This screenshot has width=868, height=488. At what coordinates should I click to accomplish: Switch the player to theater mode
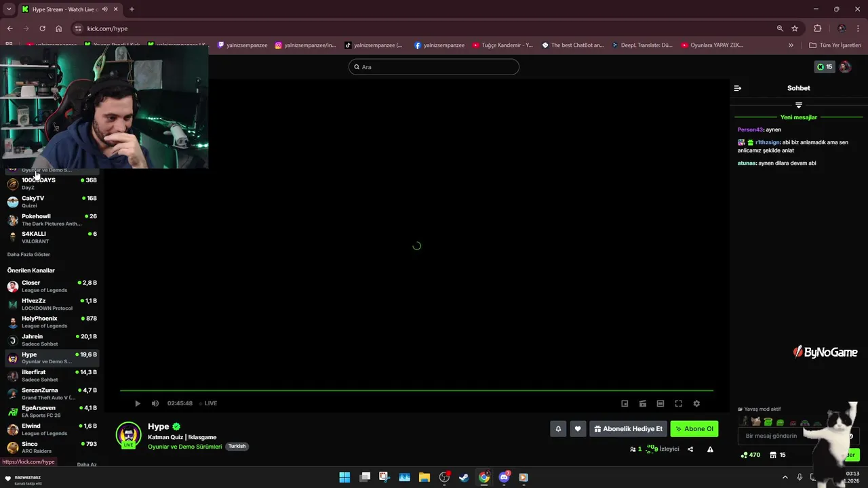tap(660, 403)
